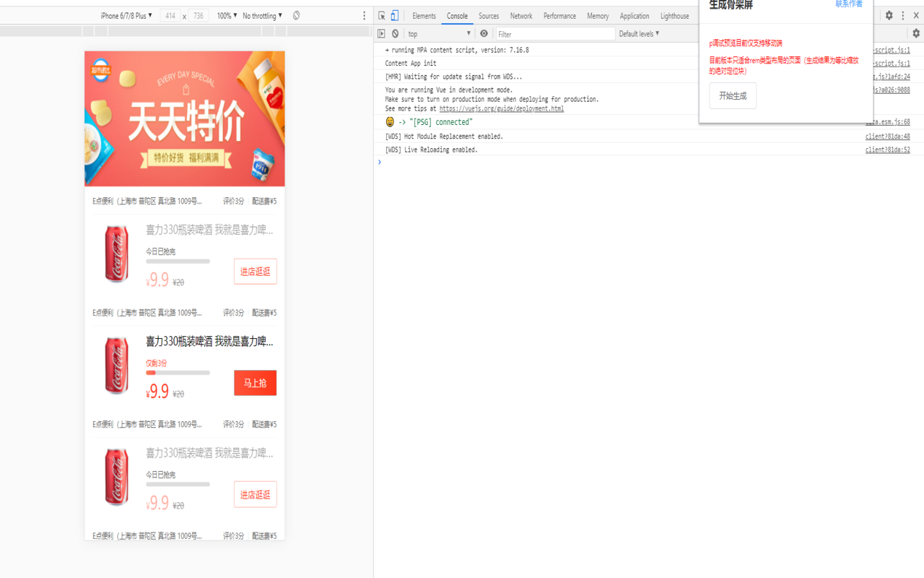The image size is (924, 578).
Task: Click the first 进店逛逛 button
Action: 255,272
